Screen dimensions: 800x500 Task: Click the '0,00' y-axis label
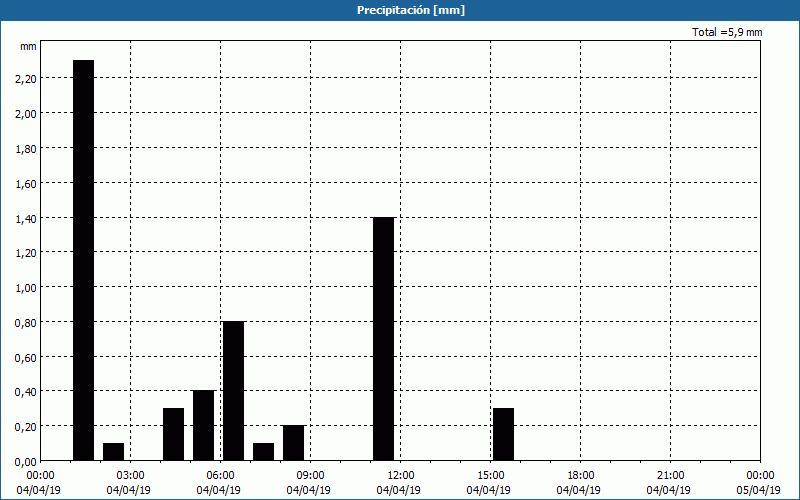(x=26, y=462)
